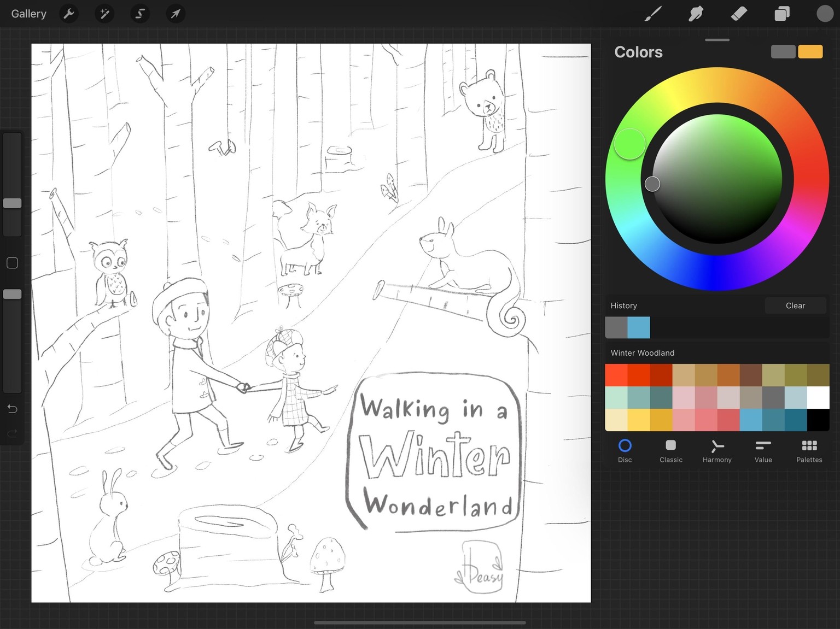Viewport: 840px width, 629px height.
Task: Pick the black palette swatch
Action: [818, 420]
